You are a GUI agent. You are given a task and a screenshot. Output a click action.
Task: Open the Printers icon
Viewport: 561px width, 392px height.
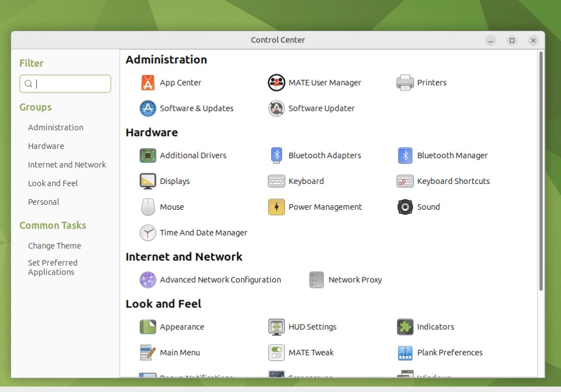405,83
